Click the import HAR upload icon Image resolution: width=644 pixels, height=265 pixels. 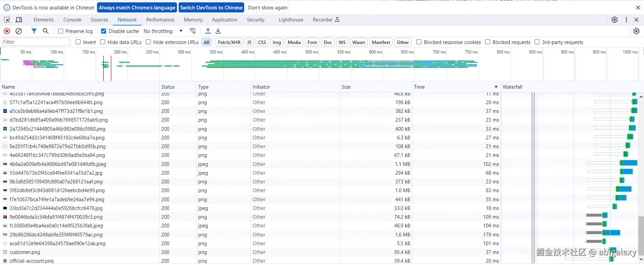tap(208, 31)
